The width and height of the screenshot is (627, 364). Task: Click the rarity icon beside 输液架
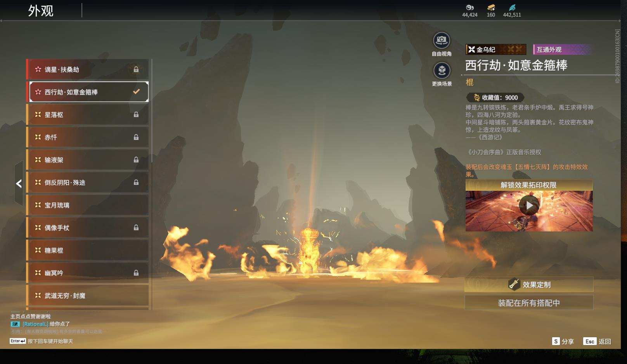point(38,160)
